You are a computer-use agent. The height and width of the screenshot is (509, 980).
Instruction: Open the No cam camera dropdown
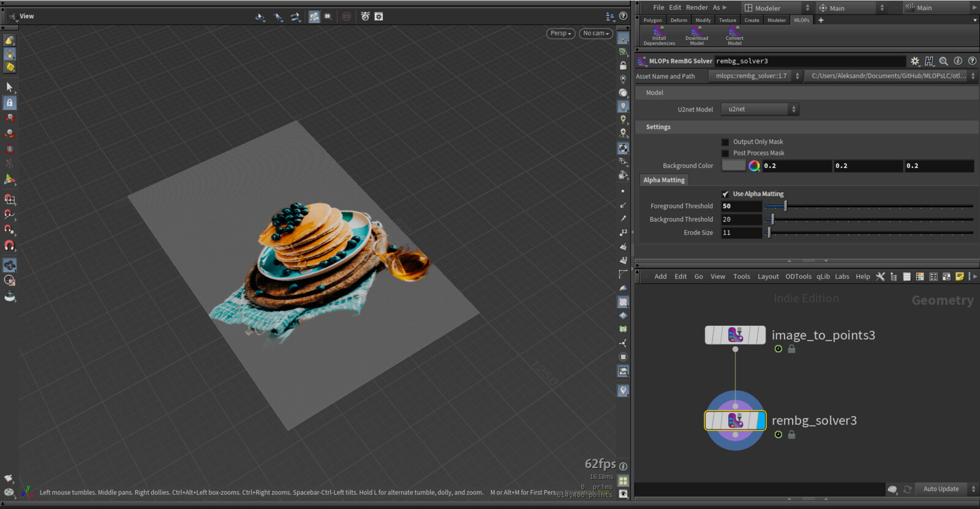pyautogui.click(x=596, y=34)
